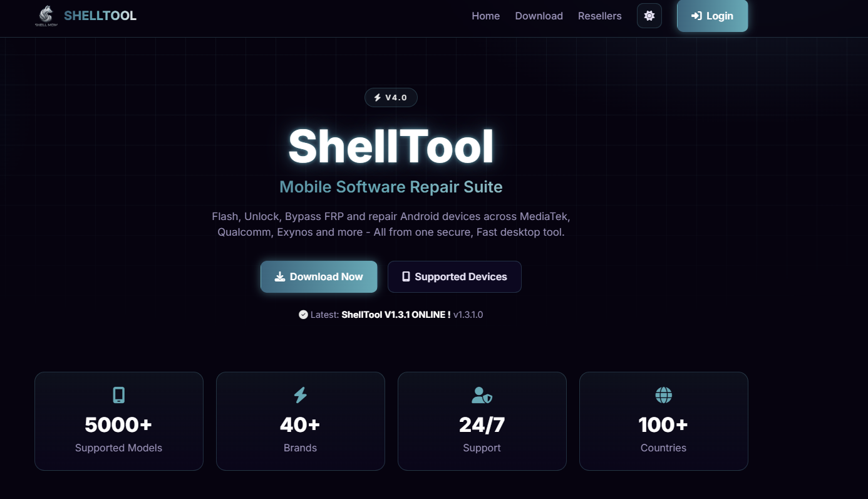Image resolution: width=868 pixels, height=499 pixels.
Task: Click the "Brands" label
Action: tap(300, 448)
